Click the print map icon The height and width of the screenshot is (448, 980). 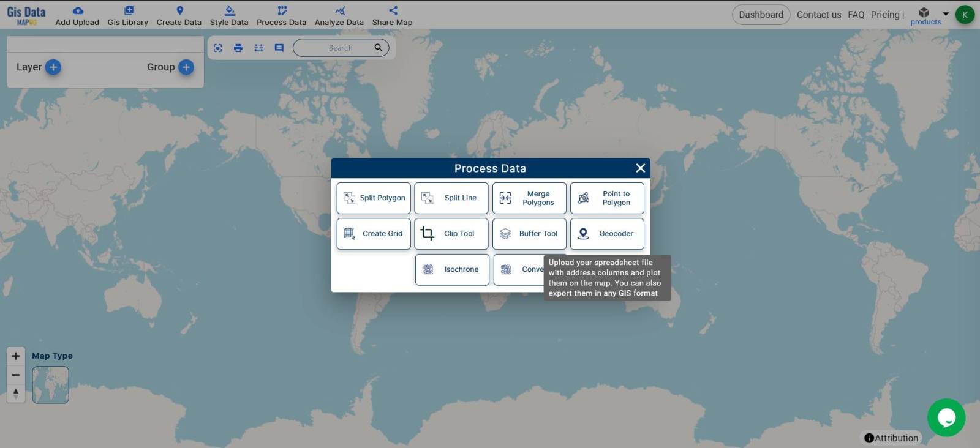[238, 48]
